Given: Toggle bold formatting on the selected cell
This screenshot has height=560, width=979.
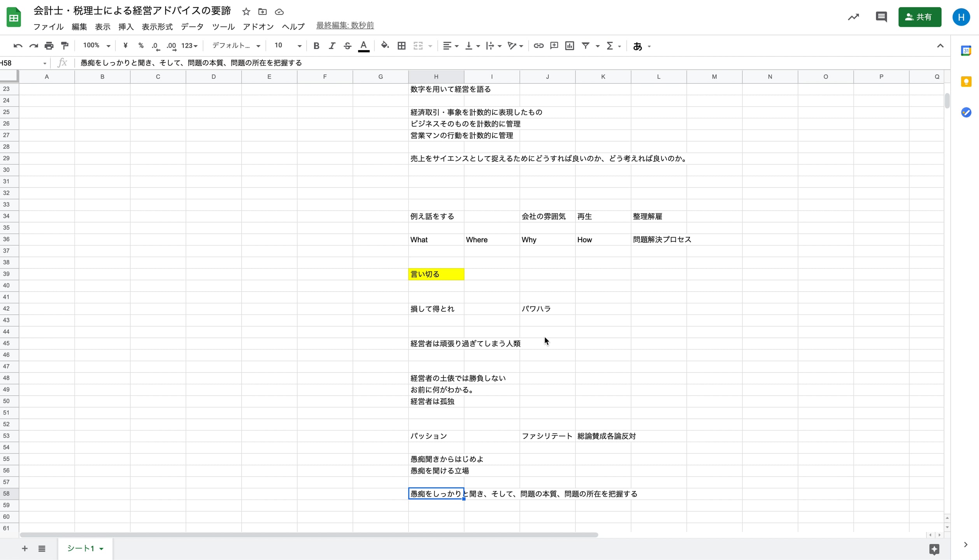Looking at the screenshot, I should 316,45.
